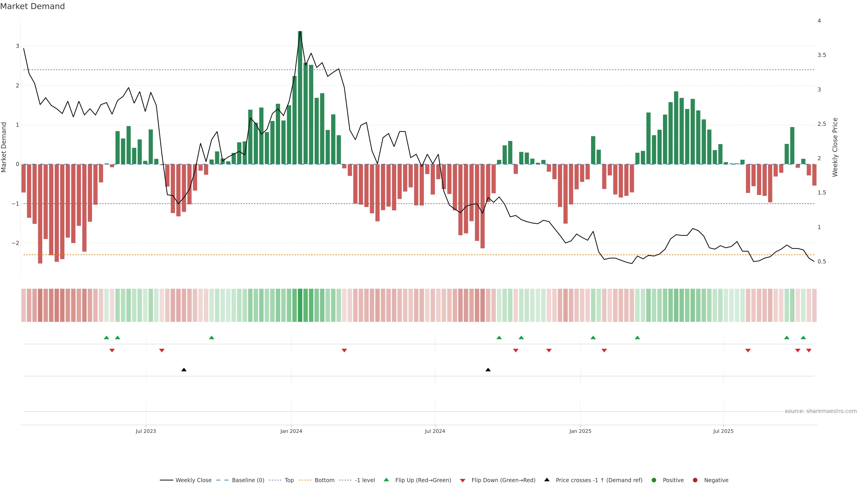Screen dimensions: 868x488
Task: Click the Market Demand chart title
Action: coord(32,6)
